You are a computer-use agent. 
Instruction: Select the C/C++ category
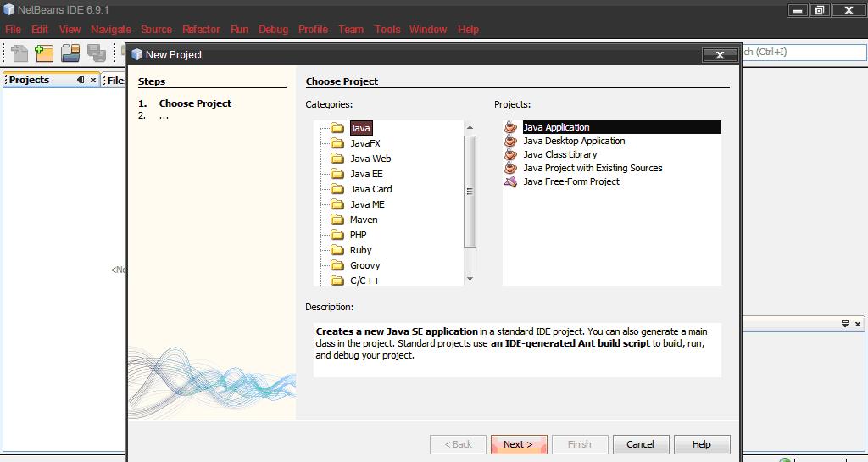364,281
